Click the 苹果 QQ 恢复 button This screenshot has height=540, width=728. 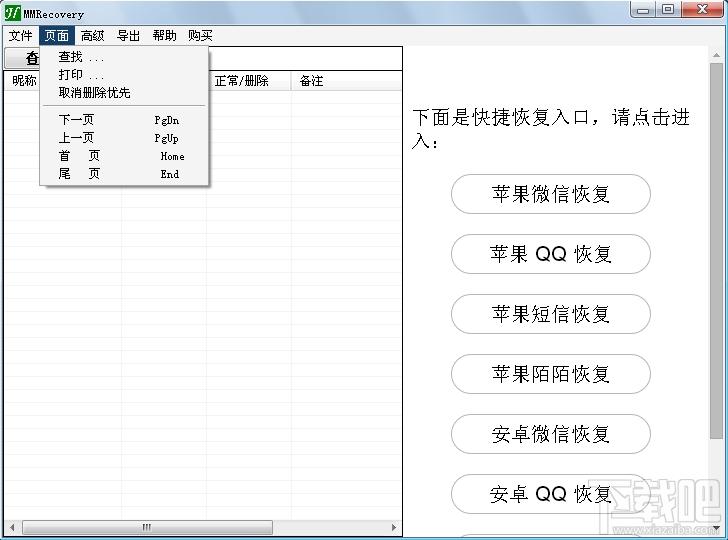551,254
